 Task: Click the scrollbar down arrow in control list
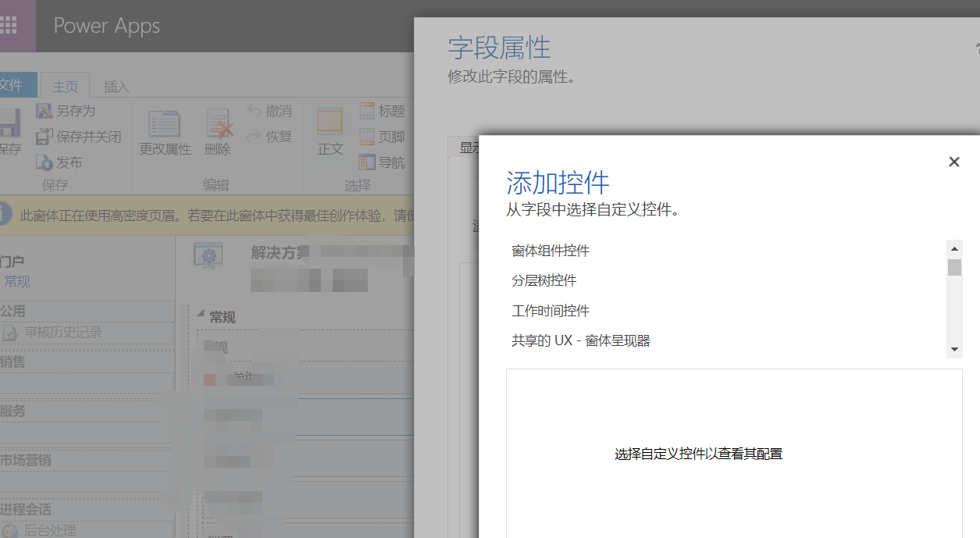(x=953, y=349)
